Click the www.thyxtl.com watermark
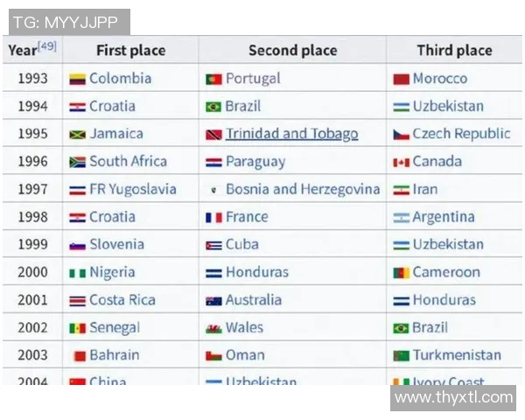Screen dimensions: 525x420 click(x=453, y=398)
